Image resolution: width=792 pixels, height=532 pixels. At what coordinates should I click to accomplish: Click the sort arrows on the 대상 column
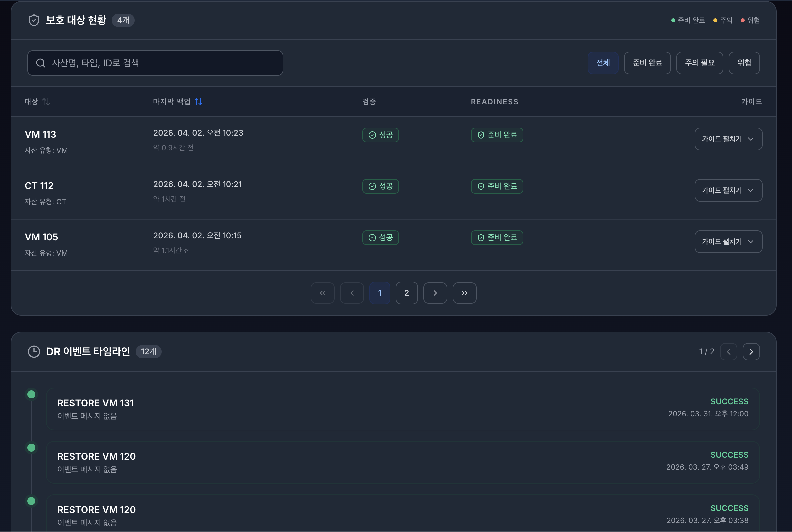click(46, 101)
